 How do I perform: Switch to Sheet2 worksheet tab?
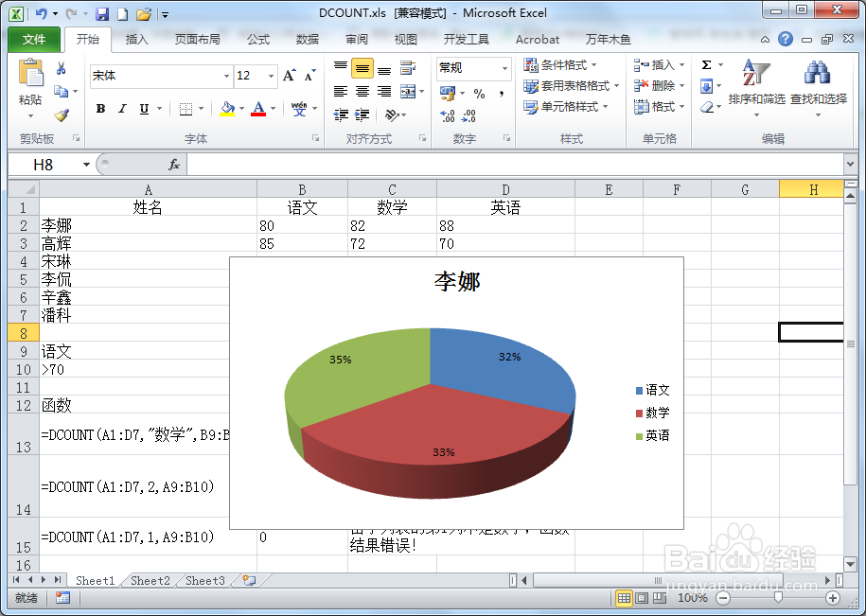pyautogui.click(x=150, y=581)
